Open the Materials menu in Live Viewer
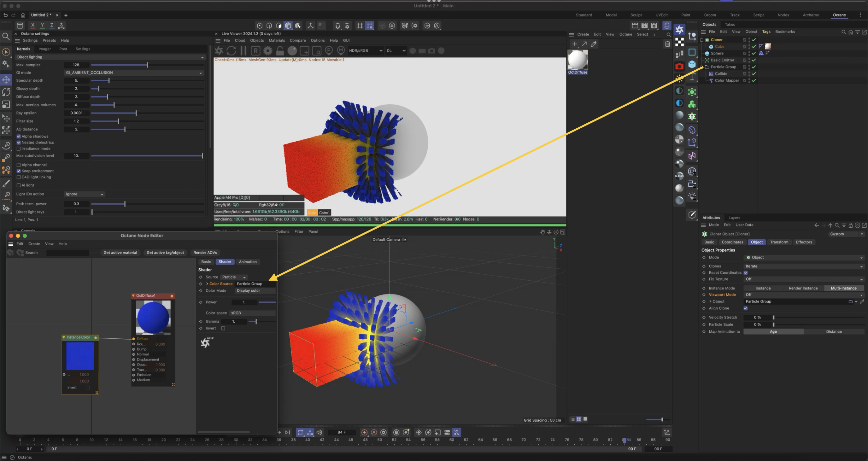The image size is (868, 461). (276, 40)
